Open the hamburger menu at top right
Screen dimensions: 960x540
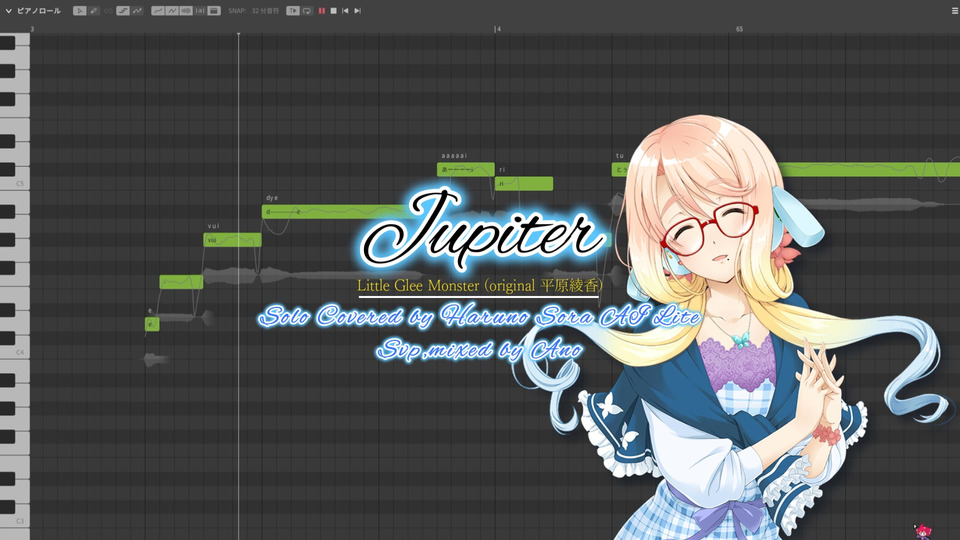pyautogui.click(x=954, y=11)
